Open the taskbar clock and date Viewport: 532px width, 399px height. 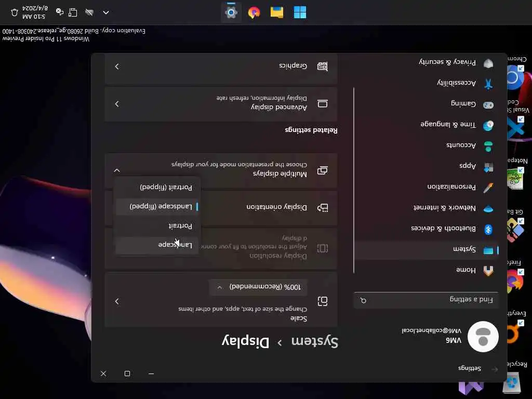(35, 12)
